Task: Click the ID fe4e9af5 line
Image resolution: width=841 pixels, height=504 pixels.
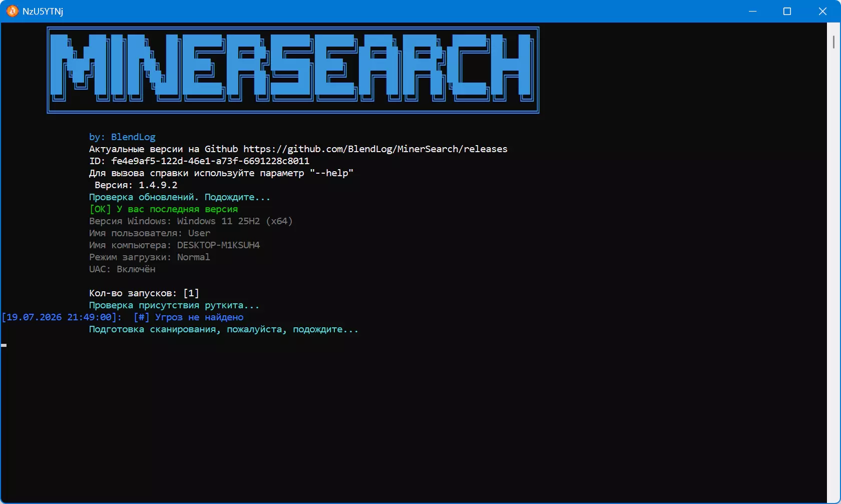Action: (x=199, y=161)
